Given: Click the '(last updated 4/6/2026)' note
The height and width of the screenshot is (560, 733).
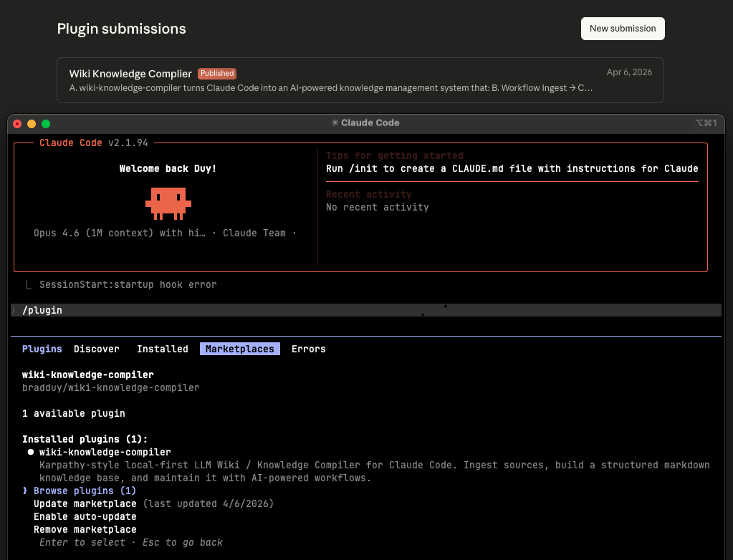Looking at the screenshot, I should pos(208,503).
